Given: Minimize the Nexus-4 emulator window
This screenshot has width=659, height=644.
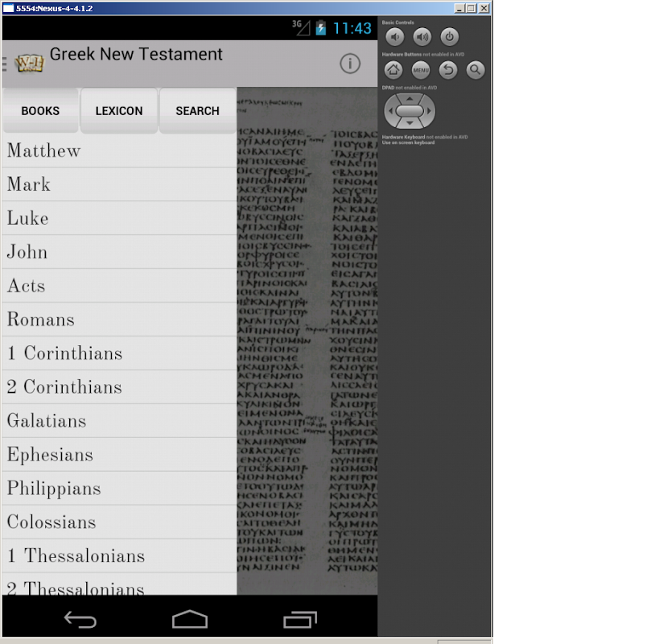Looking at the screenshot, I should point(459,8).
